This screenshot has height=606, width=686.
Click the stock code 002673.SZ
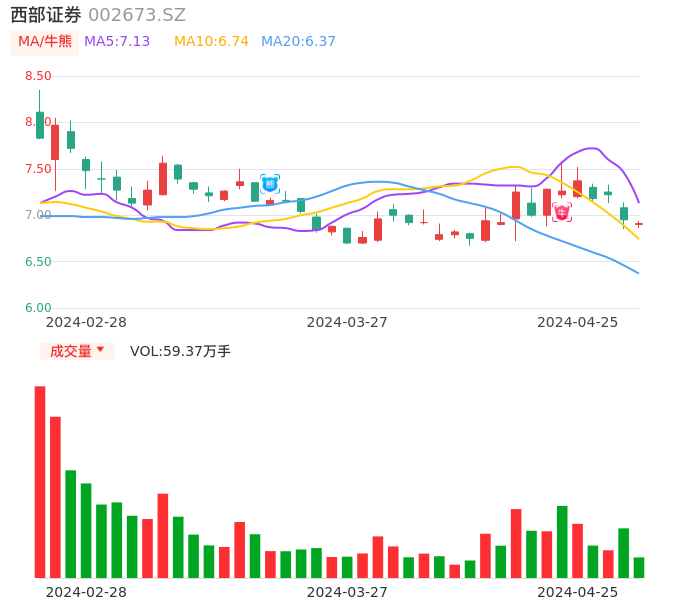pos(137,15)
